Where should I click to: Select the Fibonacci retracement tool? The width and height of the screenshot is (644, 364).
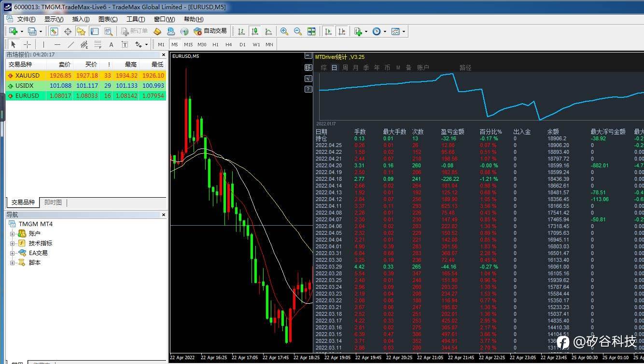98,44
